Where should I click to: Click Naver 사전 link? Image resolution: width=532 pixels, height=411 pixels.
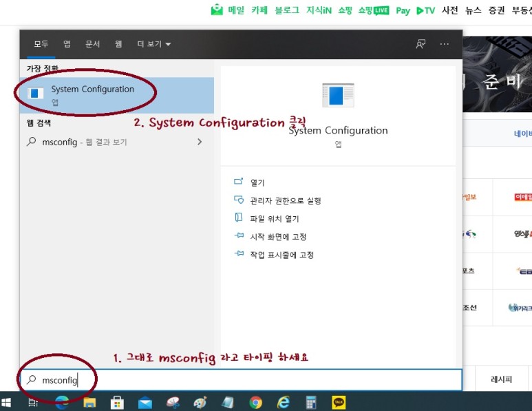[x=449, y=10]
